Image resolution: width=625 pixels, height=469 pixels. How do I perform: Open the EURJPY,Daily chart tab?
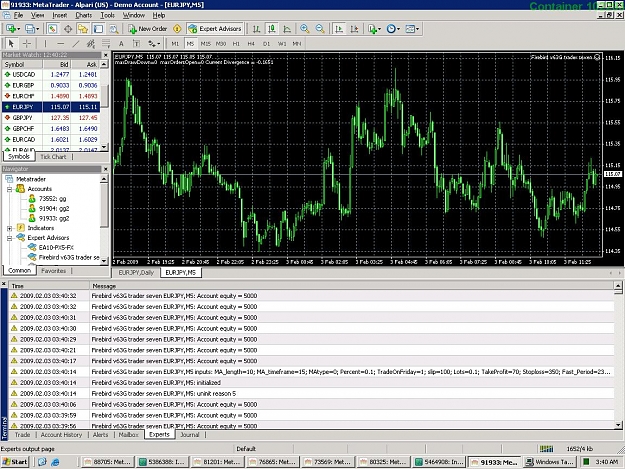[x=136, y=273]
